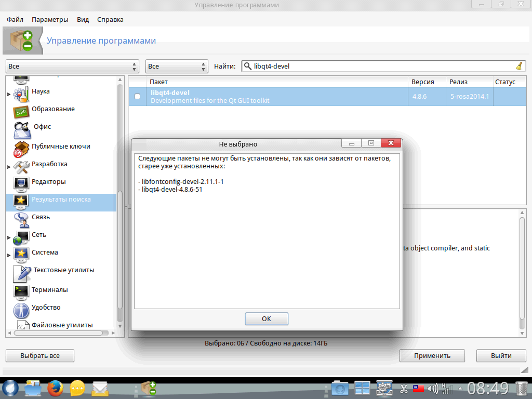Open the second Все status dropdown
The image size is (532, 399).
177,66
